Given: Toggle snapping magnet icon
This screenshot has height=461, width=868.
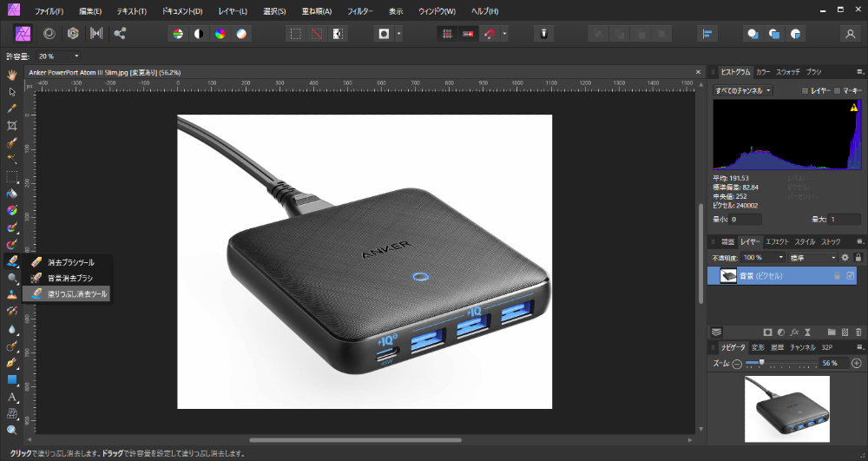Looking at the screenshot, I should coord(490,34).
